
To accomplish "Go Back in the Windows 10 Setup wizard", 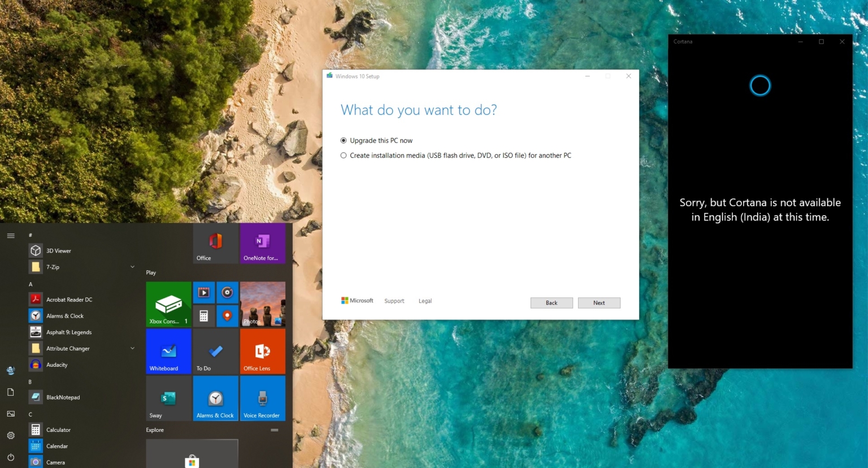I will point(551,302).
